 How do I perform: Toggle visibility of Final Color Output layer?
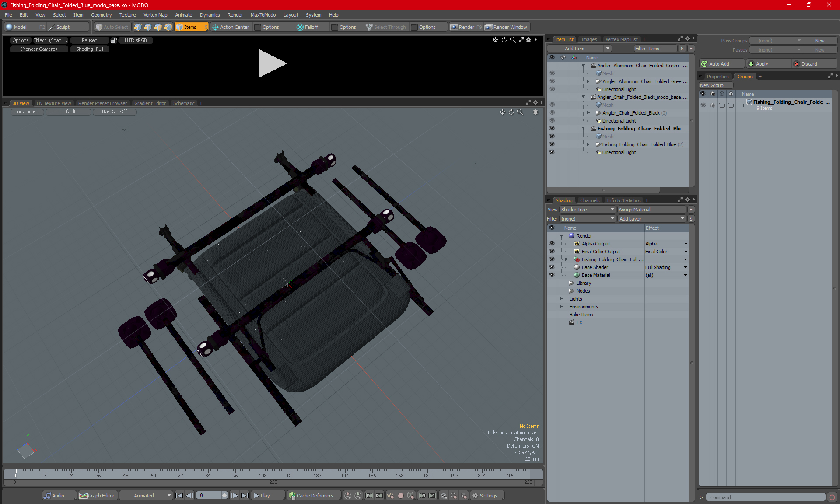click(552, 252)
